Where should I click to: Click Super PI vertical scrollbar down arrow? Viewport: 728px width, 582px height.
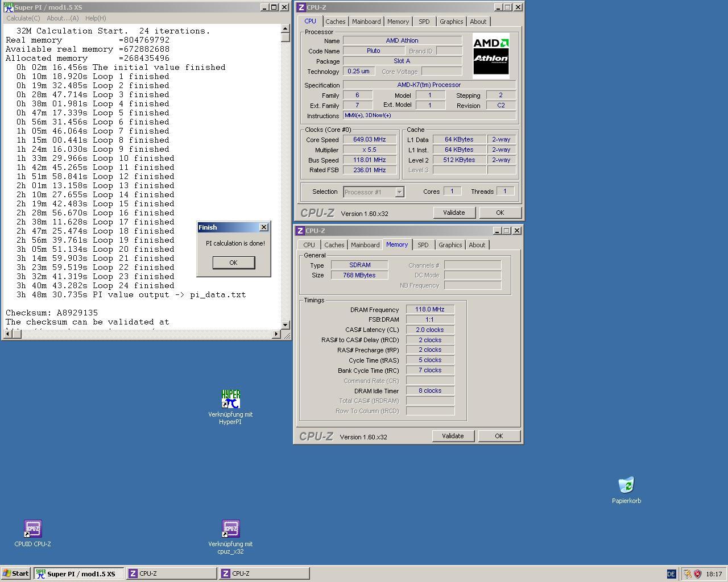[x=286, y=325]
